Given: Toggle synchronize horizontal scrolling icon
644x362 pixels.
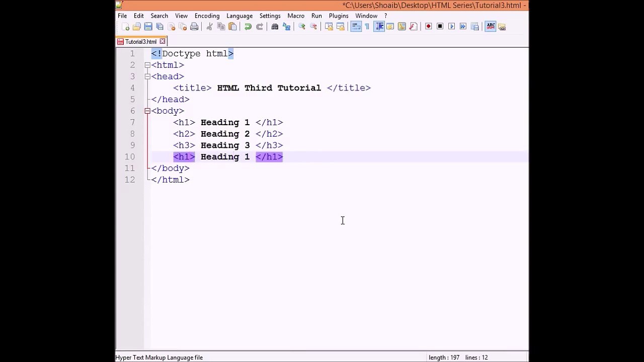Looking at the screenshot, I should point(340,27).
